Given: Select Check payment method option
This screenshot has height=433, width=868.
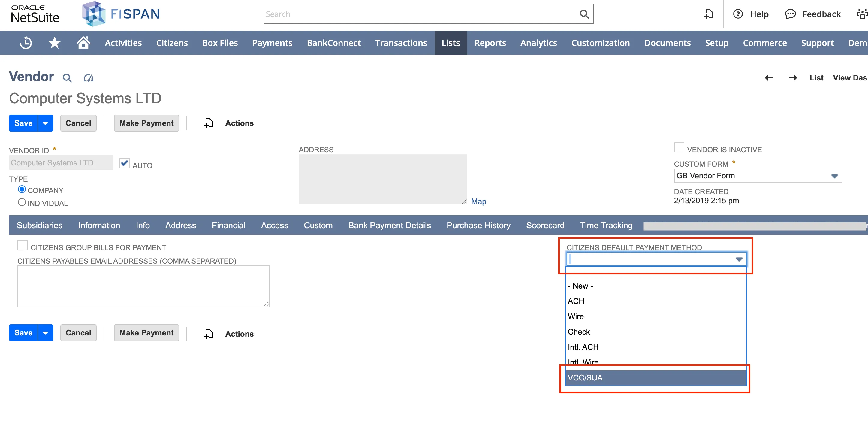Looking at the screenshot, I should 656,332.
